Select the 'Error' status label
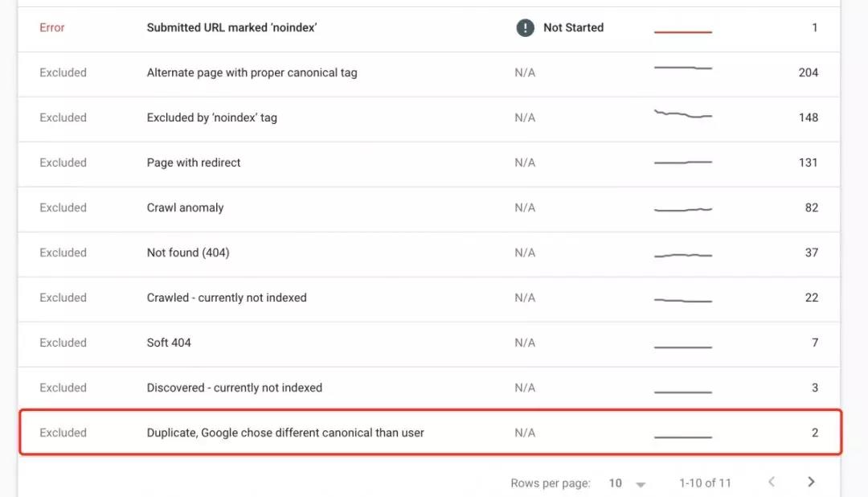The height and width of the screenshot is (497, 868). [x=51, y=27]
